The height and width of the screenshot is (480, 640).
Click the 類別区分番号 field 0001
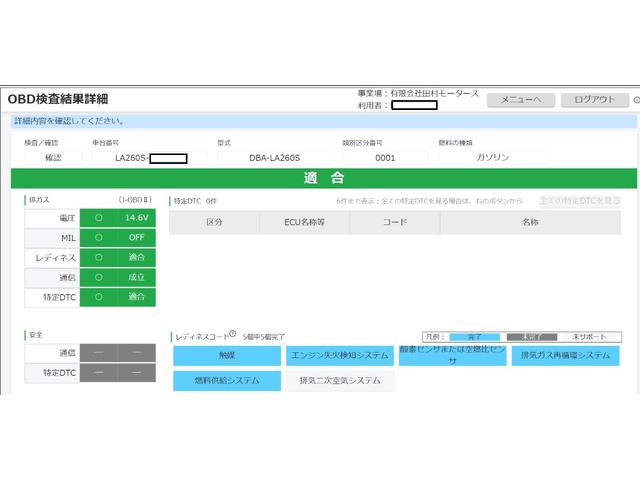(x=385, y=158)
